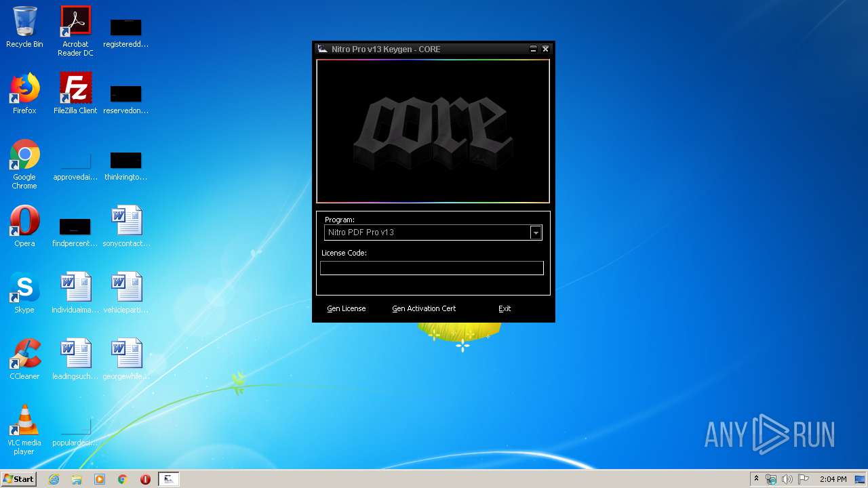Open Chrome from the taskbar
Screen dimensions: 868x488
pyautogui.click(x=123, y=479)
